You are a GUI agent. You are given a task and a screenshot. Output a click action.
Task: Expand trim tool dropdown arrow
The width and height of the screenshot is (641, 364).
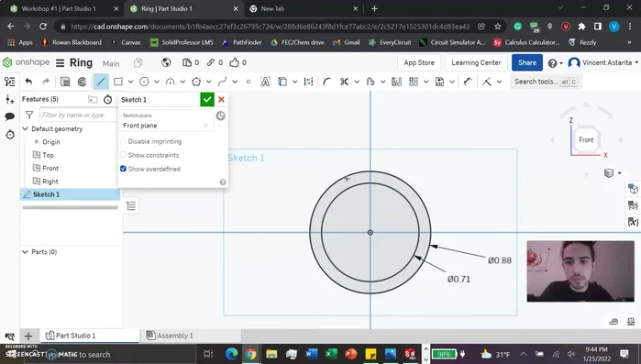[357, 82]
